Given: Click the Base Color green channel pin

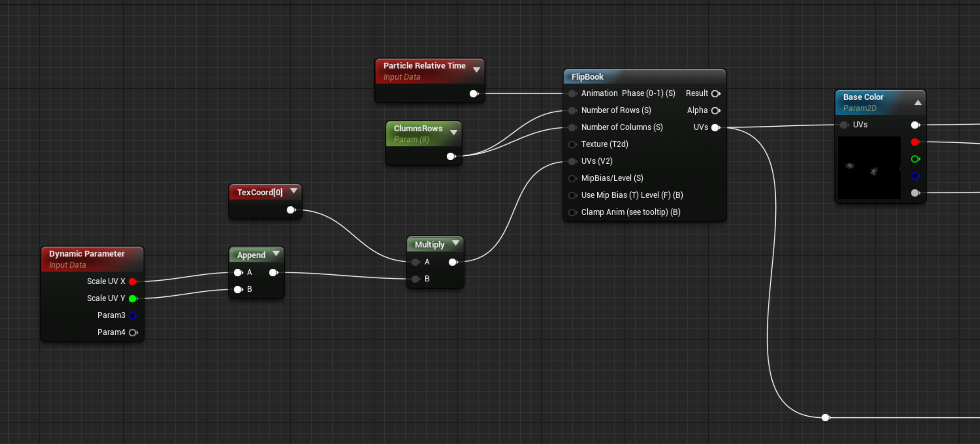Looking at the screenshot, I should pyautogui.click(x=915, y=159).
